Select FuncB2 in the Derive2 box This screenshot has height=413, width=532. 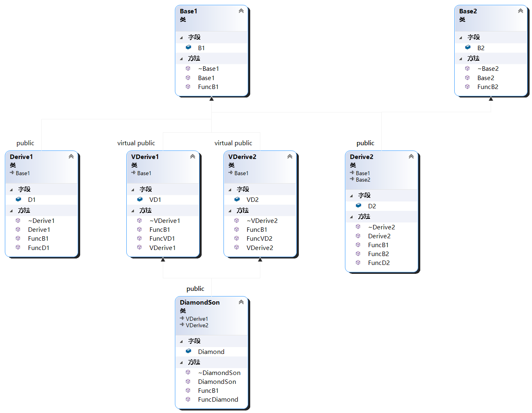click(378, 254)
